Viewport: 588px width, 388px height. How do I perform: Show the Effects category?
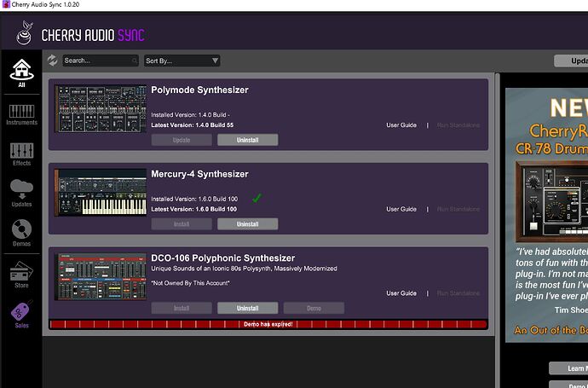pos(22,154)
